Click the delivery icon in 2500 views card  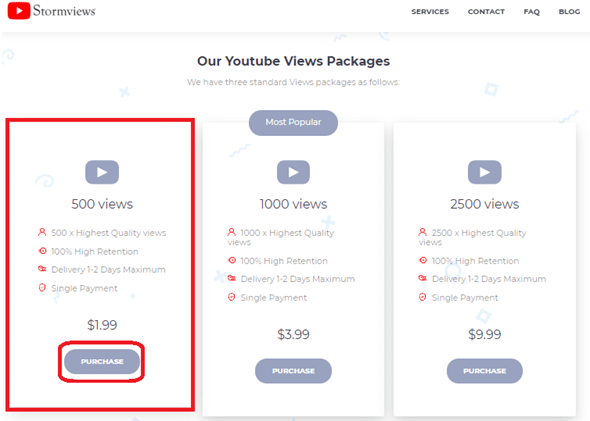tap(423, 278)
